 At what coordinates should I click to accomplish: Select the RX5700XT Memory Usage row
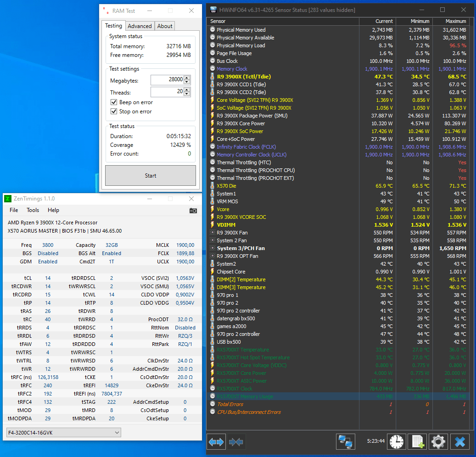(338, 396)
